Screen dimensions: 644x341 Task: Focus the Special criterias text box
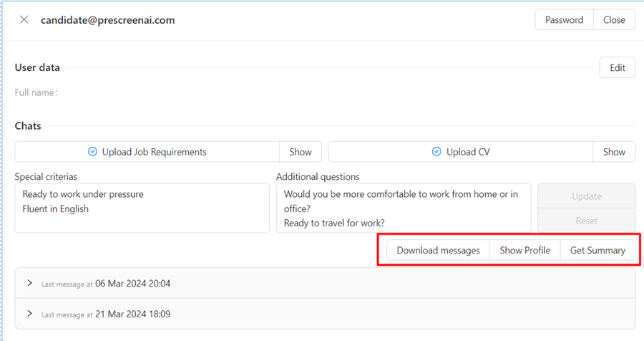142,208
